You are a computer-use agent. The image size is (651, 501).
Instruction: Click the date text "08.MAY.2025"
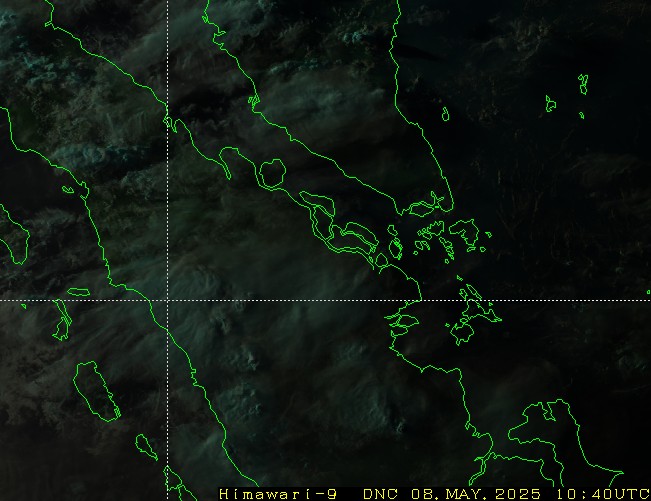click(x=476, y=494)
